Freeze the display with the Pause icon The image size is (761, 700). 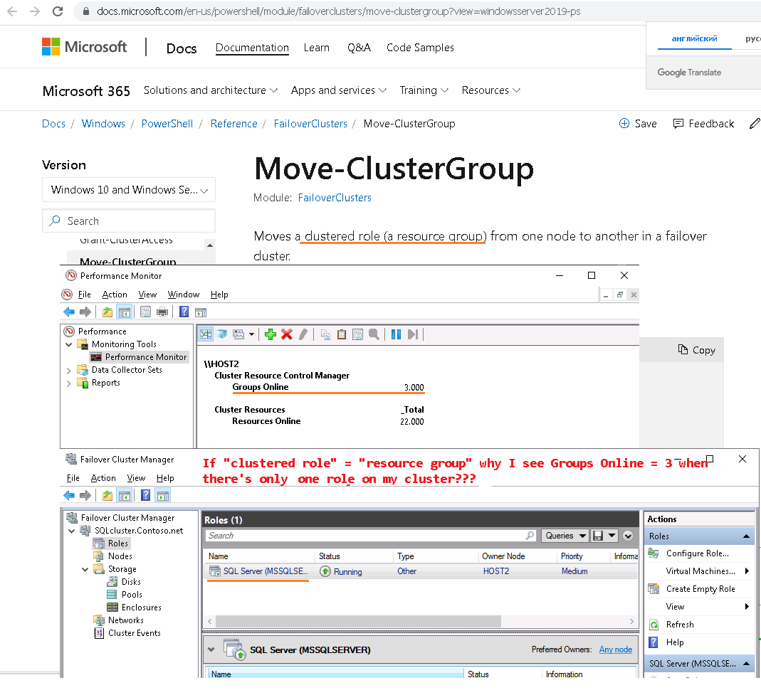point(397,334)
